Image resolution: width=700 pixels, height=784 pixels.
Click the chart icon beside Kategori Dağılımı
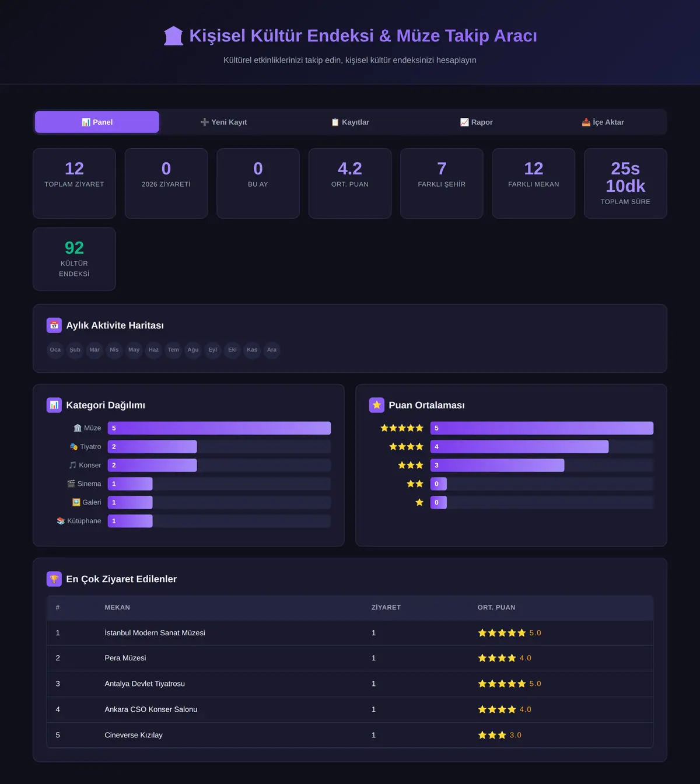pos(54,405)
